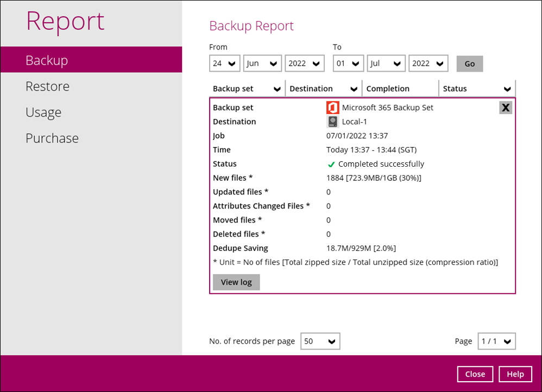Image resolution: width=542 pixels, height=392 pixels.
Task: Open the Page selector dropdown
Action: pos(496,342)
